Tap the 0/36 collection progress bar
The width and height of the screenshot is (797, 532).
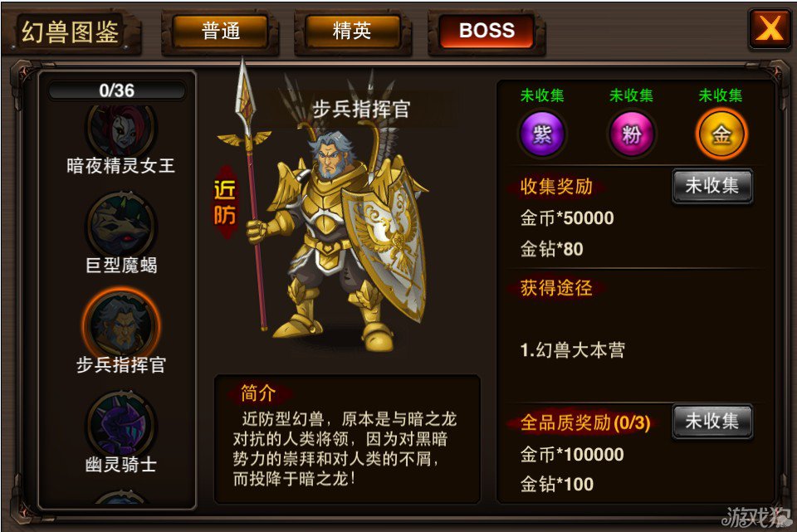117,90
